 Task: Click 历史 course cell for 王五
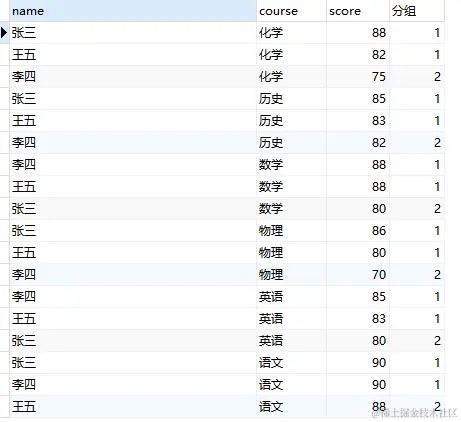[291, 121]
